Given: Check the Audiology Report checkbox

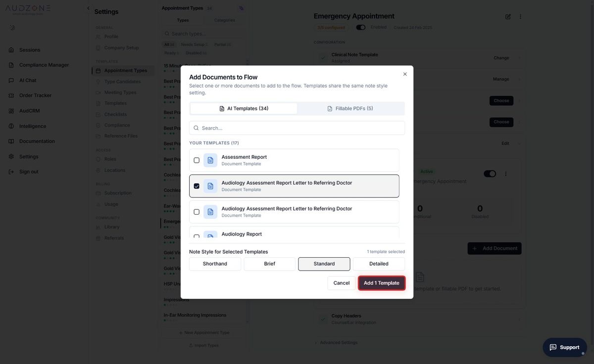Looking at the screenshot, I should (x=197, y=236).
